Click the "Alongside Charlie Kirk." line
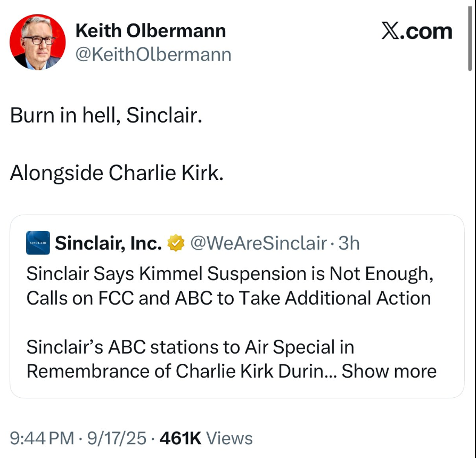476x458 pixels. (x=116, y=173)
